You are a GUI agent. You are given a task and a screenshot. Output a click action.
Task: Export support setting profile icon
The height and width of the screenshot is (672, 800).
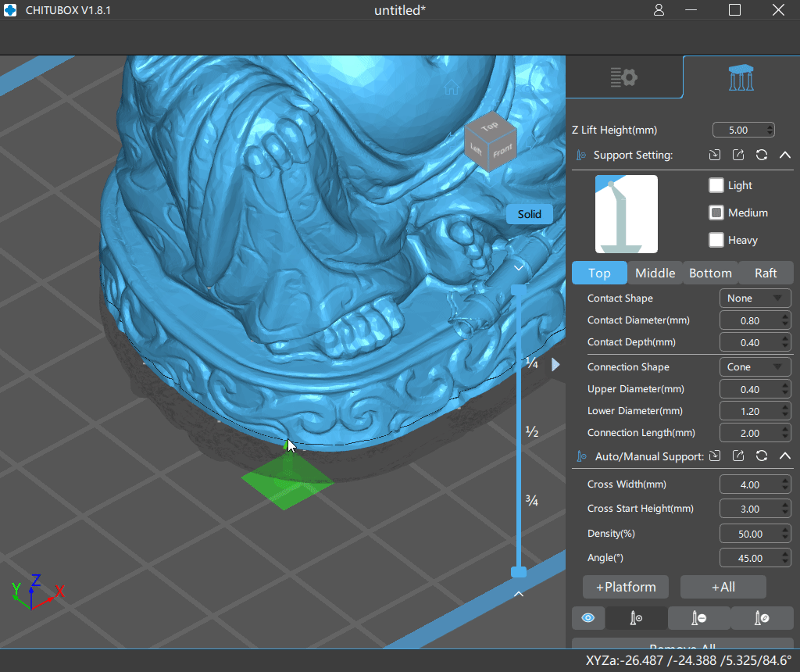click(x=738, y=155)
